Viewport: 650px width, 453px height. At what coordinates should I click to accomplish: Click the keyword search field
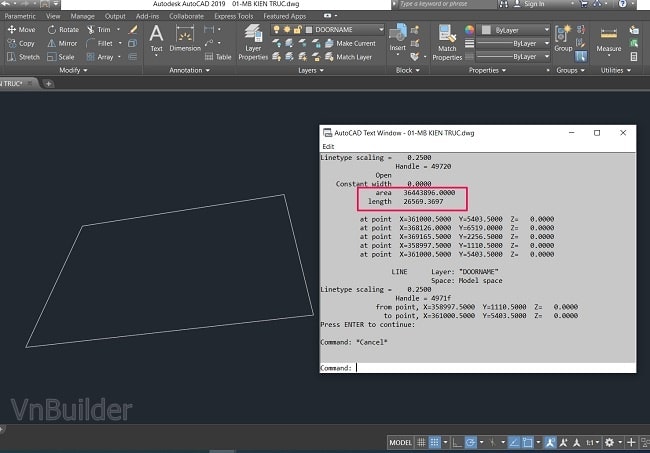click(x=446, y=4)
